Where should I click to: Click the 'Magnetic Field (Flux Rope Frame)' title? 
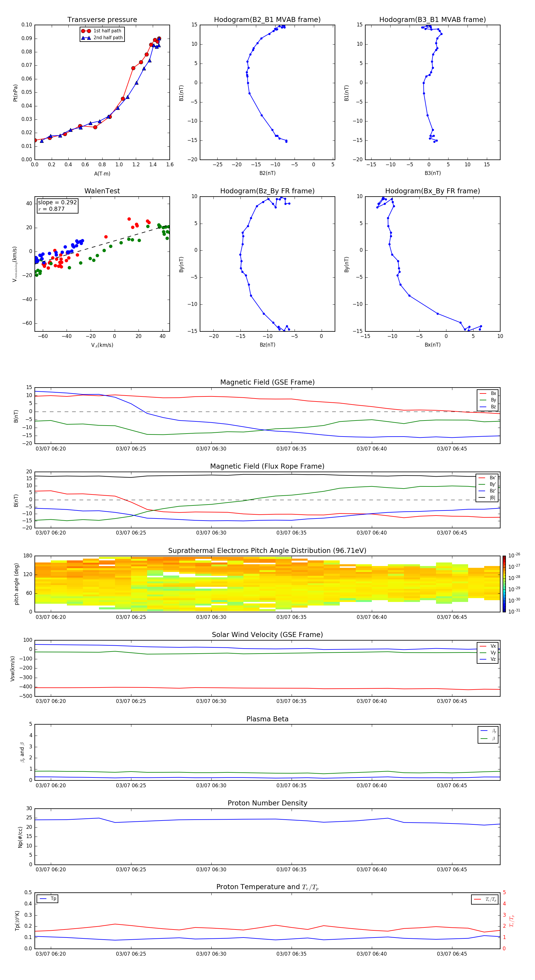(x=267, y=467)
